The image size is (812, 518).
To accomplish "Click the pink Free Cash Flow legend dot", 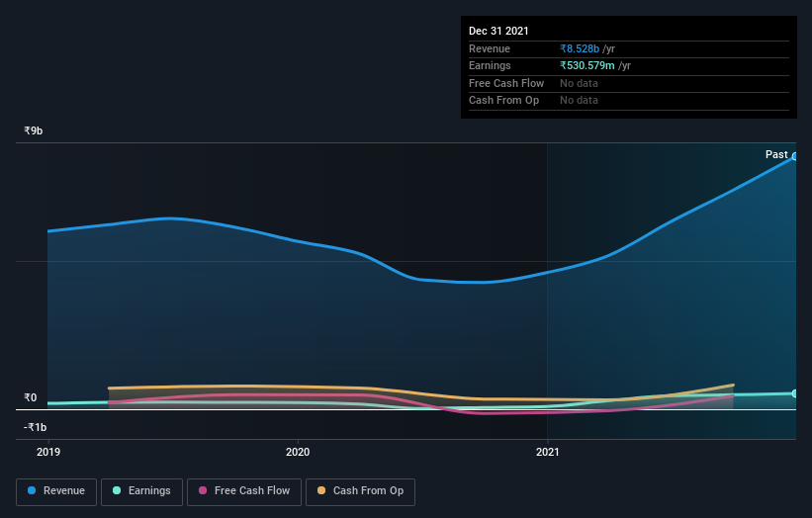I will click(x=203, y=490).
